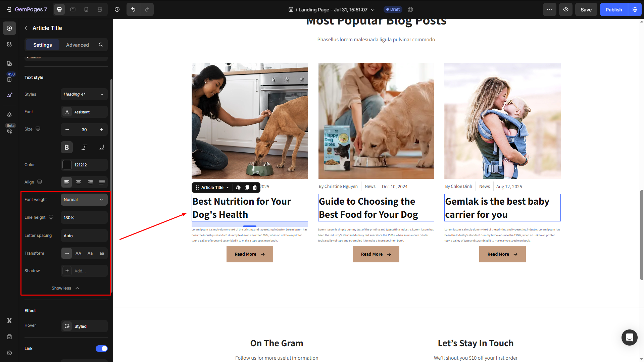Open the X sidebar icon

(x=9, y=321)
